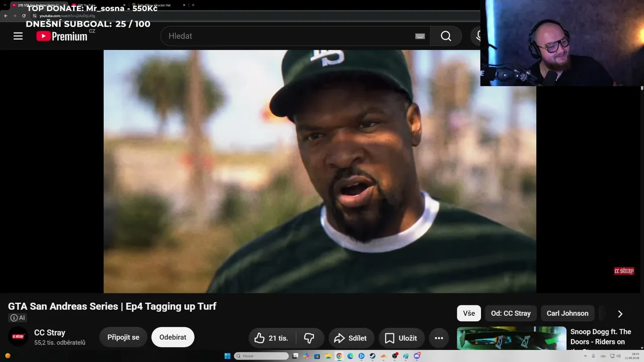
Task: Click the 55,2 tis. odběratelů subscriber count
Action: point(60,342)
